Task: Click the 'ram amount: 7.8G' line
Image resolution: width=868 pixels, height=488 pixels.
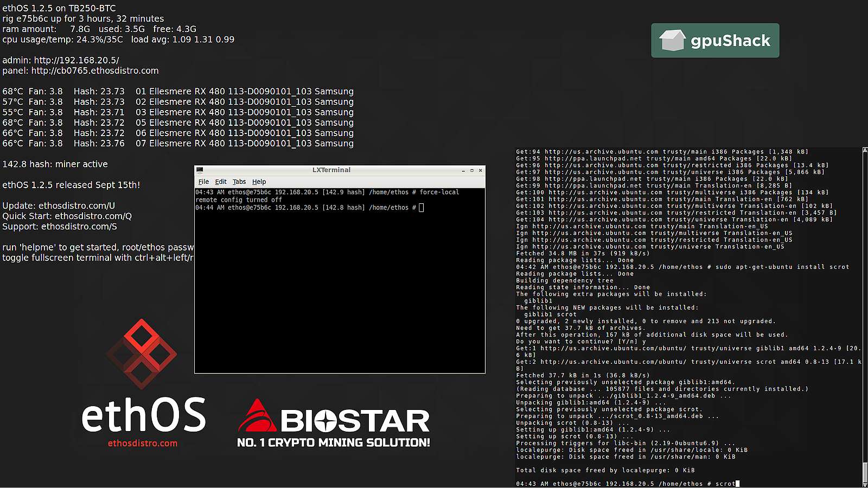Action: coord(99,29)
